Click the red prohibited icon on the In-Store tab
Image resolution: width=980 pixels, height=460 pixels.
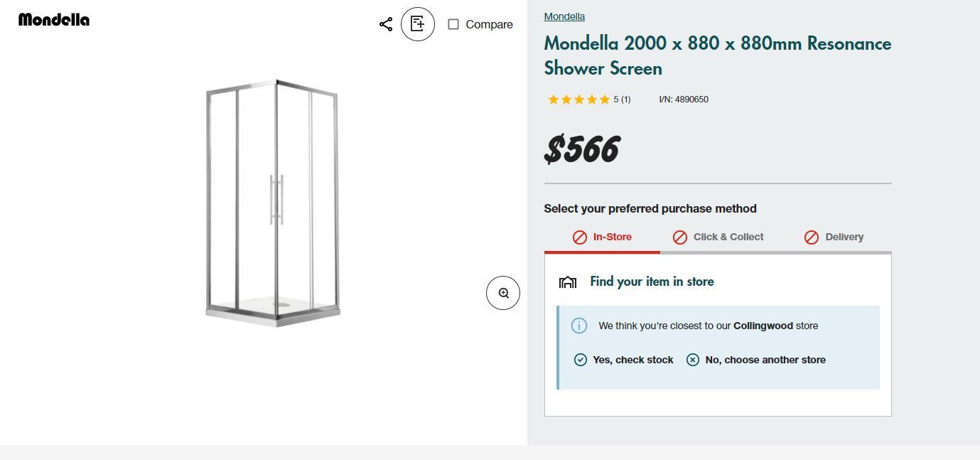point(578,237)
